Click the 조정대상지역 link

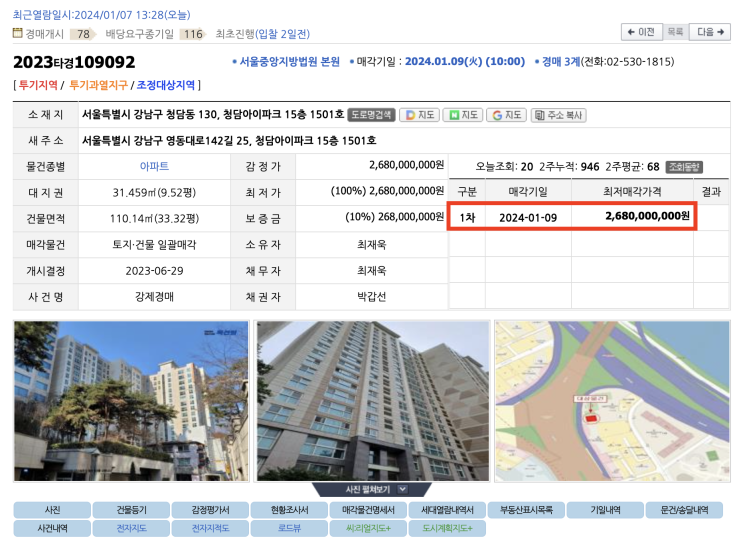(x=166, y=85)
